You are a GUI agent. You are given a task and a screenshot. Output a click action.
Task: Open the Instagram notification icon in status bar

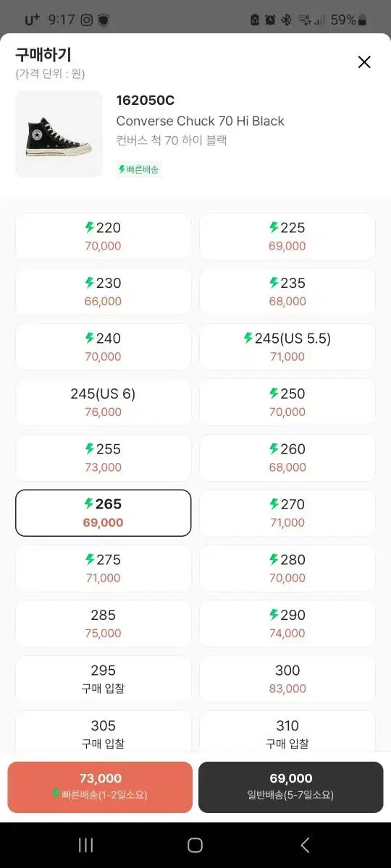(87, 20)
